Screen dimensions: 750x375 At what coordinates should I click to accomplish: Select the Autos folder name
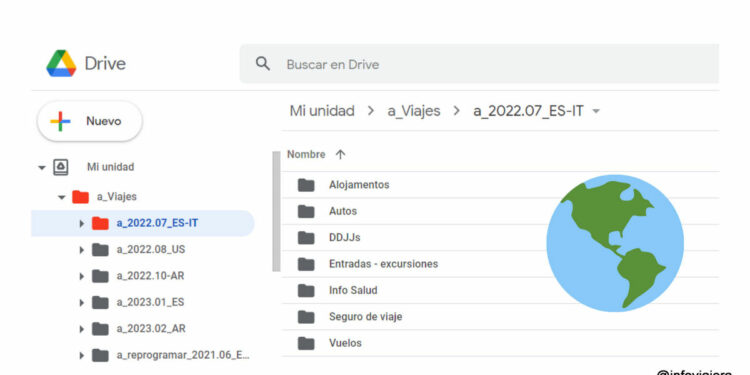pos(343,211)
